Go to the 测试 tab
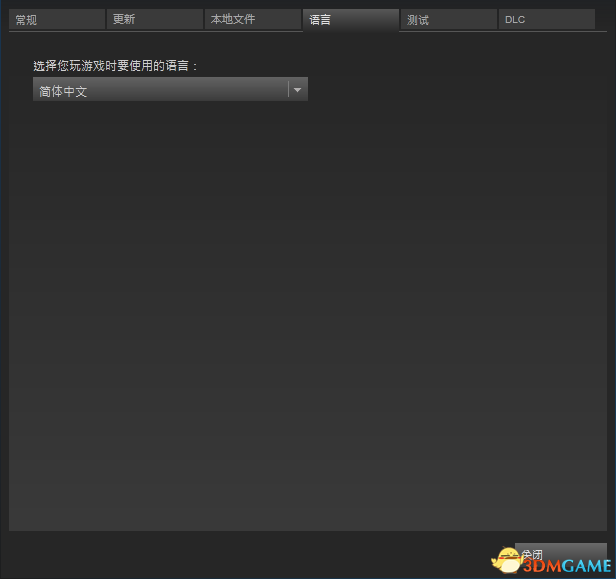Screen dimensions: 616x579 447,20
